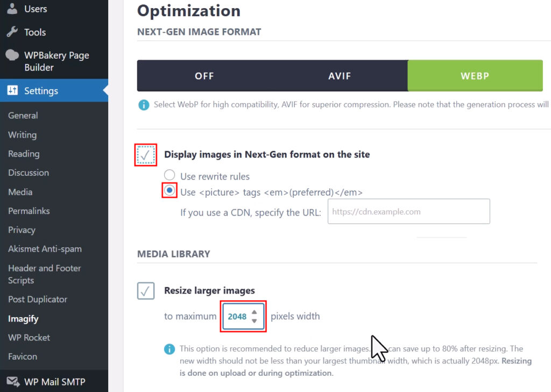551x392 pixels.
Task: Click the Tools wrench icon
Action: tap(12, 31)
